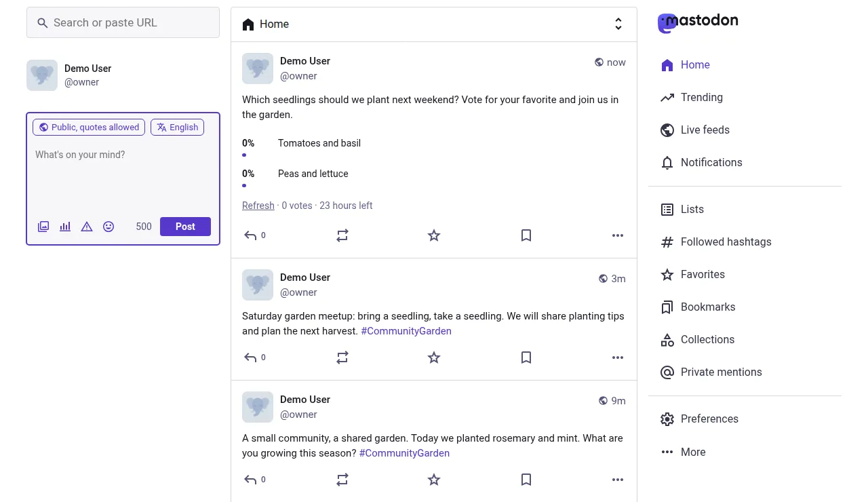Image resolution: width=868 pixels, height=502 pixels.
Task: Go to Home in the navigation
Action: pyautogui.click(x=685, y=64)
